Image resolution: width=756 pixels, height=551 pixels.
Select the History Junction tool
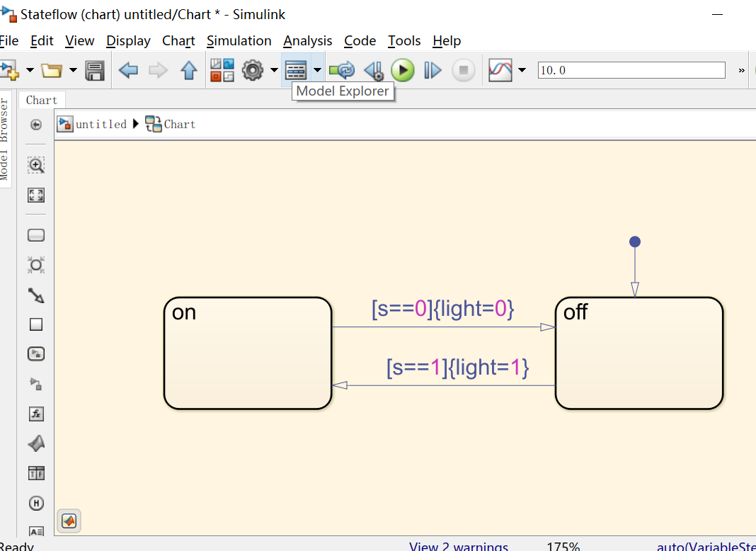[36, 503]
